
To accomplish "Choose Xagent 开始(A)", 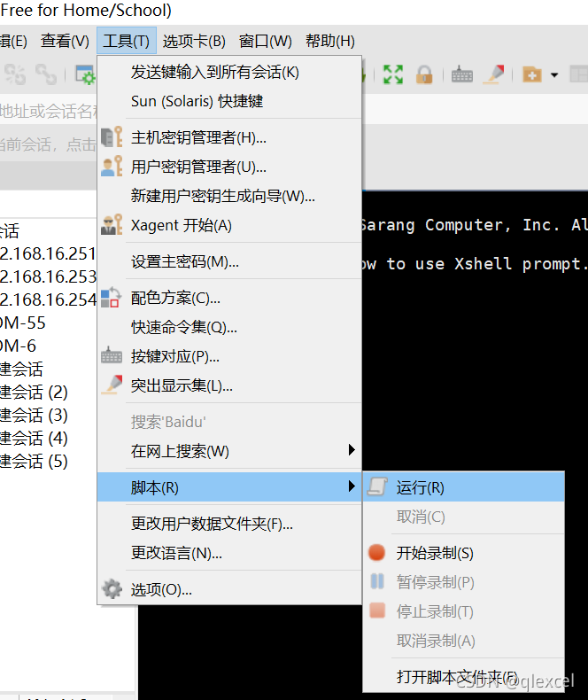I will click(x=229, y=225).
